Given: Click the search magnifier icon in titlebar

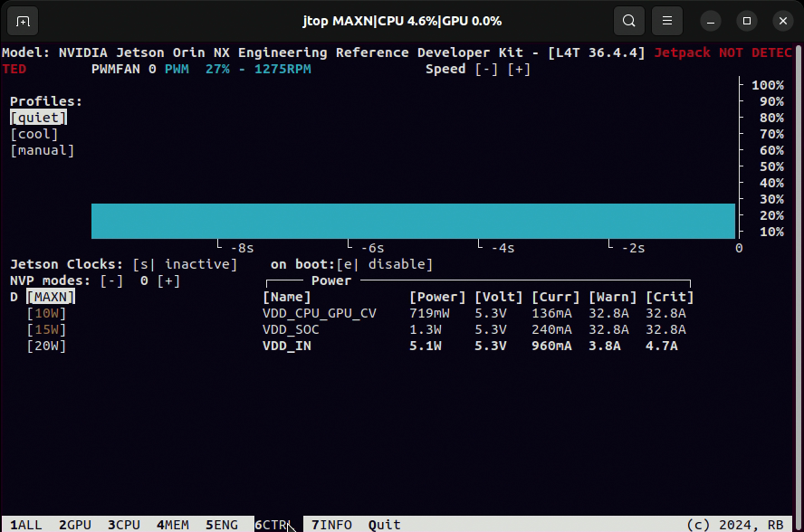Looking at the screenshot, I should point(628,20).
